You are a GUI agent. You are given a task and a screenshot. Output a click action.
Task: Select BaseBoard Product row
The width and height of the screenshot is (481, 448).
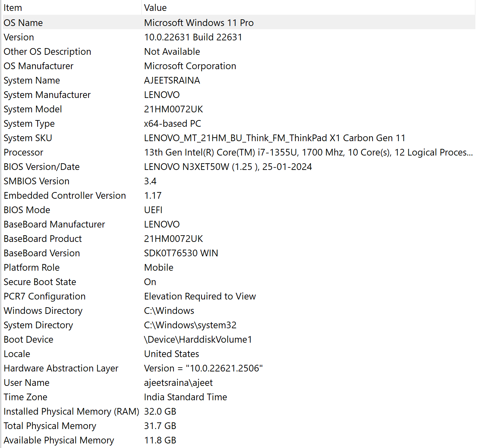pyautogui.click(x=239, y=239)
